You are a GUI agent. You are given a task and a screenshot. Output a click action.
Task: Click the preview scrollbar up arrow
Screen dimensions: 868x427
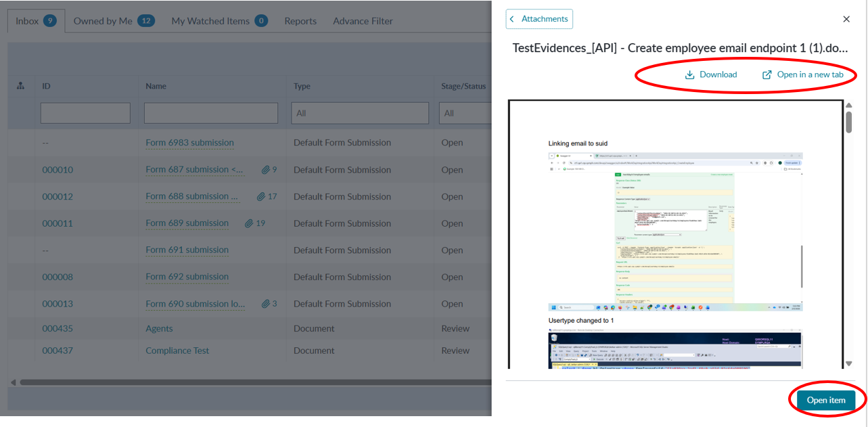(848, 105)
